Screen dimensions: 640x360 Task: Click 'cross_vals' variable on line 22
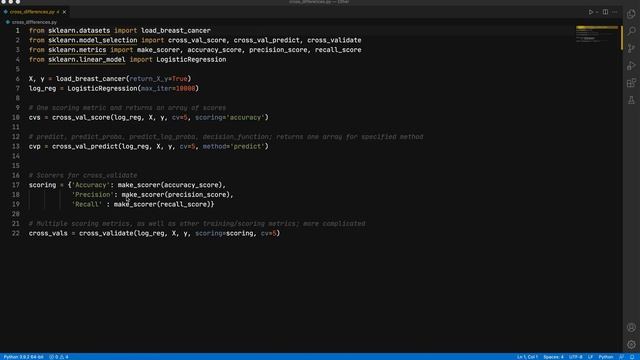pyautogui.click(x=48, y=233)
